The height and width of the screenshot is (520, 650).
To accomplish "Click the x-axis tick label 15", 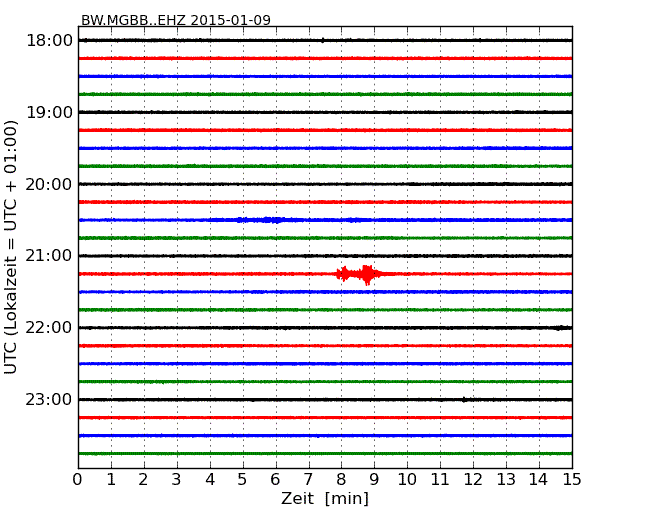I will (572, 480).
